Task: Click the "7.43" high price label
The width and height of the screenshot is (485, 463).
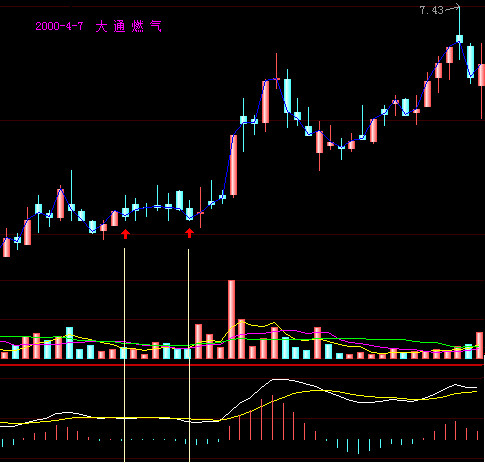Action: pos(431,10)
